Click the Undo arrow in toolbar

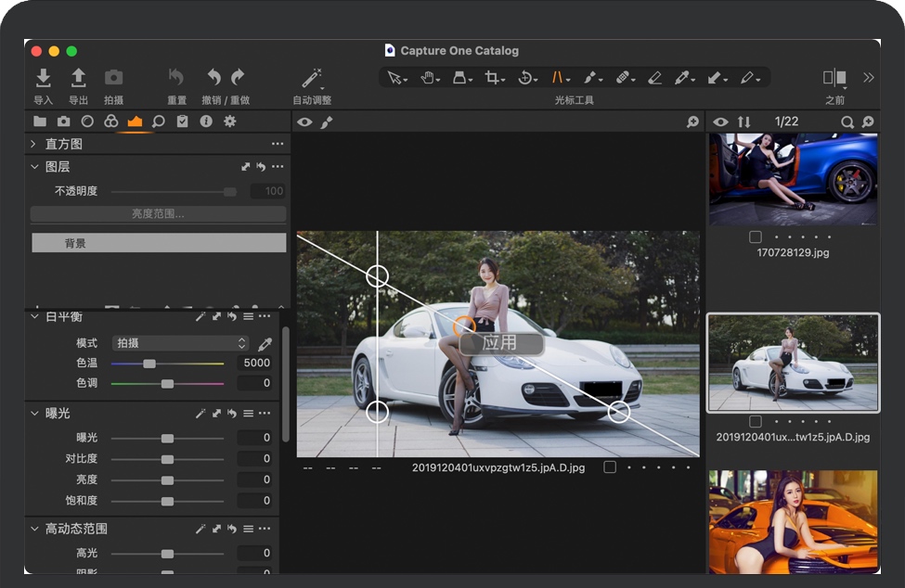214,78
